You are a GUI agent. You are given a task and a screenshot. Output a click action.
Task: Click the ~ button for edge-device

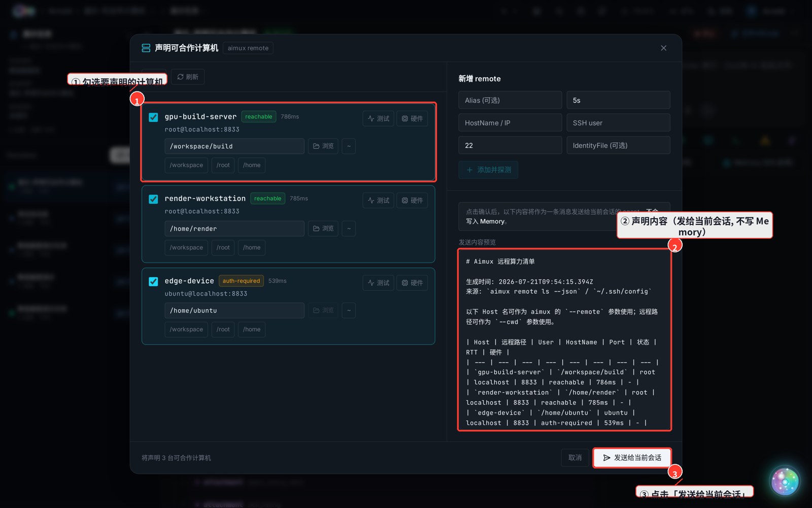click(349, 310)
